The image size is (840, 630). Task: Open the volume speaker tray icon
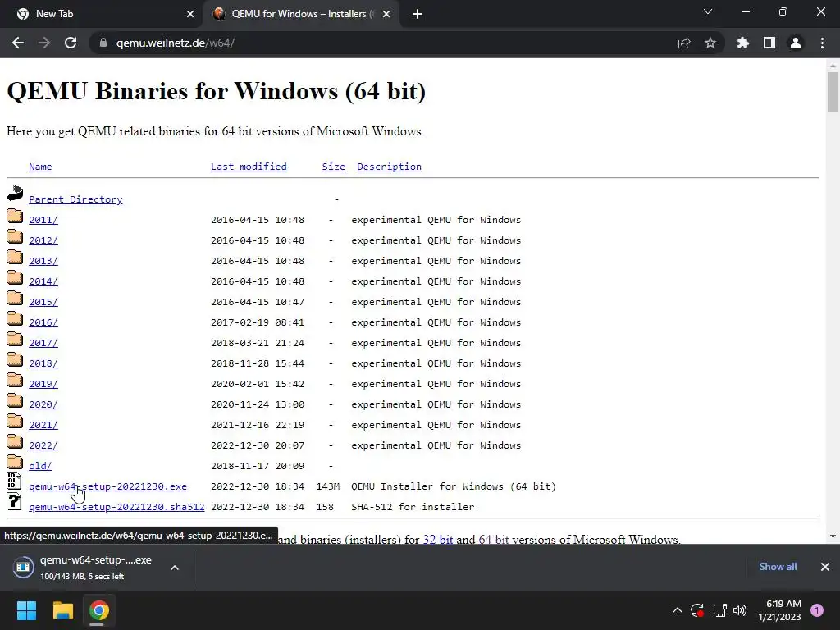[x=740, y=610]
